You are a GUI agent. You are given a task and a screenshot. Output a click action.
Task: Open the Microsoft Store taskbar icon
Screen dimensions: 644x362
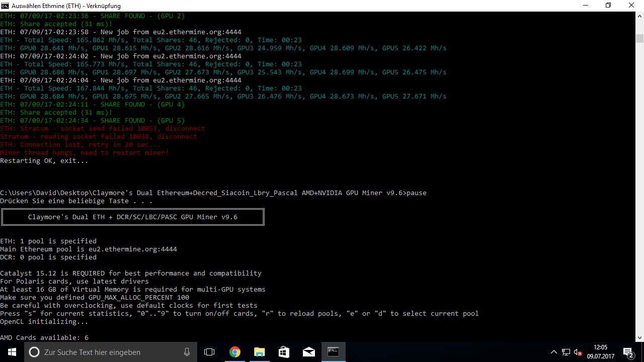tap(284, 352)
